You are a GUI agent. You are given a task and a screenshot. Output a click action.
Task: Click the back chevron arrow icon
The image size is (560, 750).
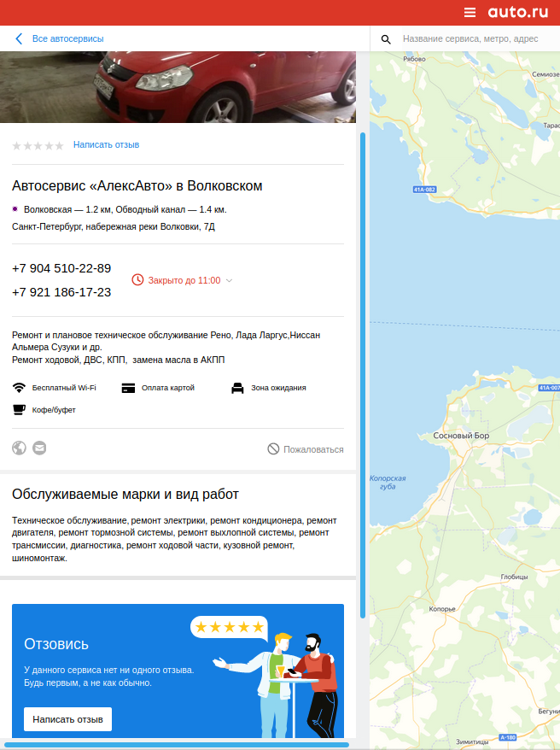pos(19,38)
